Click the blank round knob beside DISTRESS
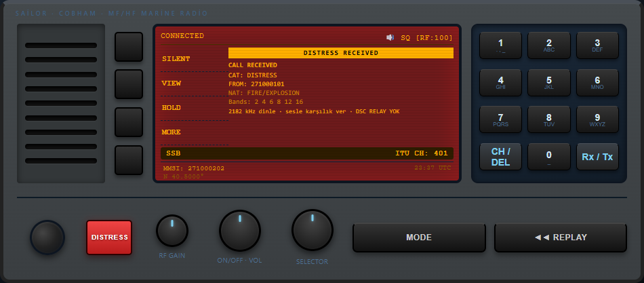This screenshot has width=644, height=283. pos(47,238)
